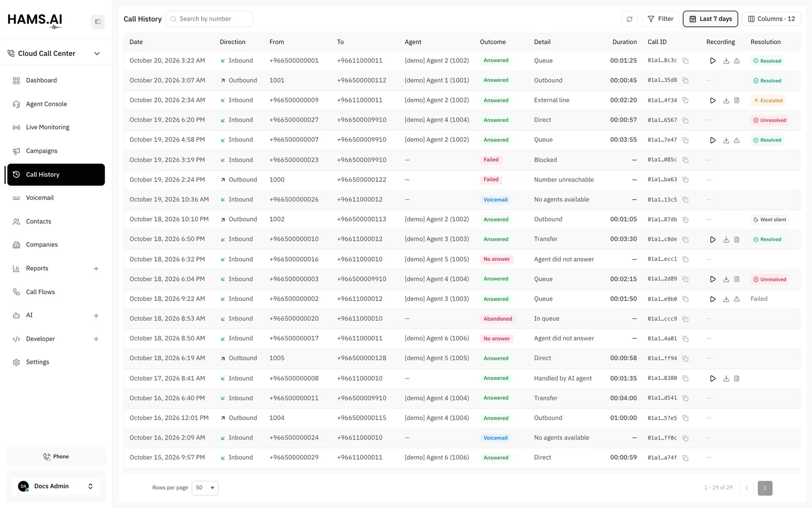812x508 pixels.
Task: Open the rows per page dropdown
Action: pyautogui.click(x=205, y=488)
